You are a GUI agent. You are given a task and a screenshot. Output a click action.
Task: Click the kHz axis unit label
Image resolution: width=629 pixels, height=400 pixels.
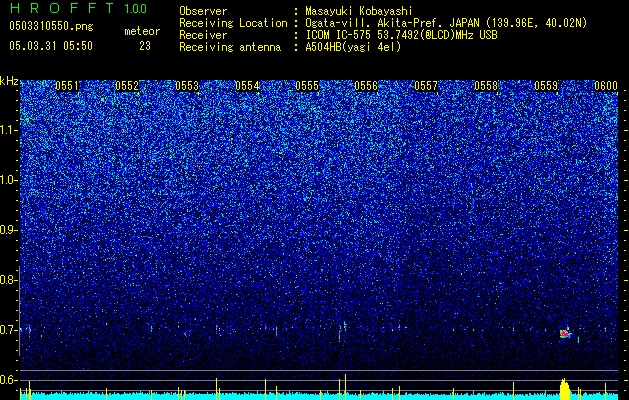pos(9,81)
